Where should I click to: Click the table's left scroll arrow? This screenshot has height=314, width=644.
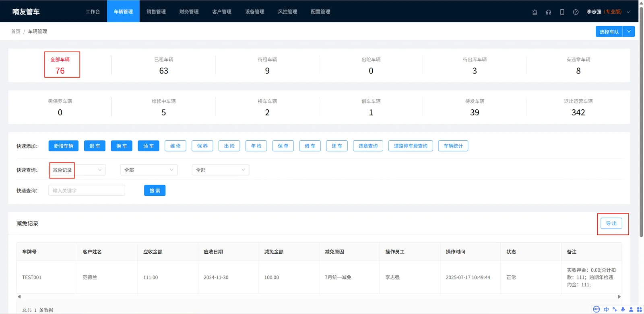(19, 297)
